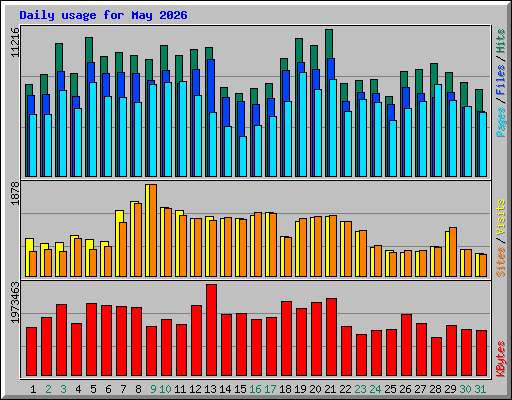Image resolution: width=512 pixels, height=400 pixels.
Task: Click day 3 on the x-axis
Action: coord(63,389)
